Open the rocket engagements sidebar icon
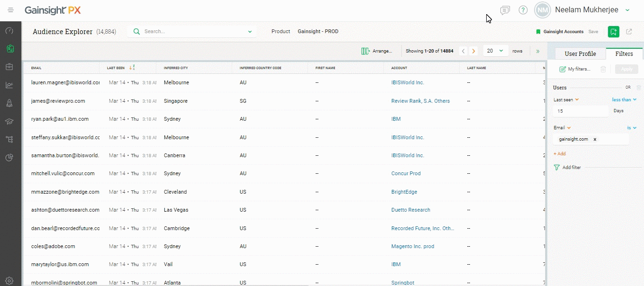Image resolution: width=644 pixels, height=286 pixels. 9,103
